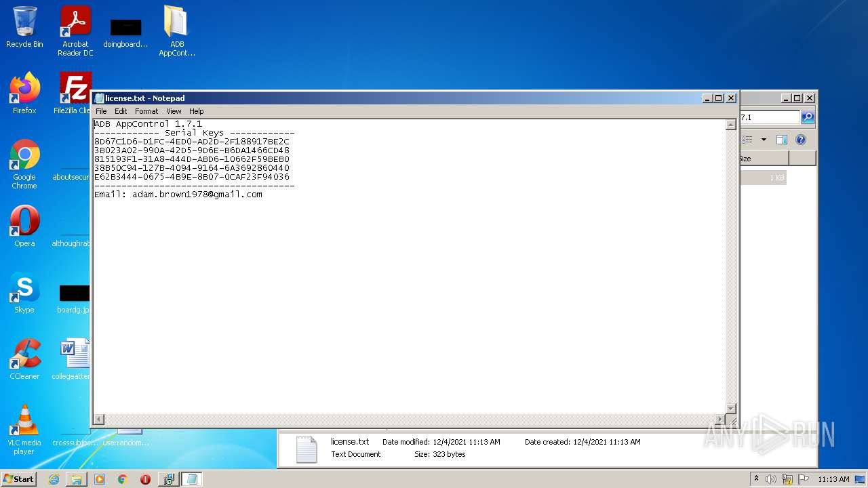Open the Help menu in Notepad
868x488 pixels.
point(196,111)
